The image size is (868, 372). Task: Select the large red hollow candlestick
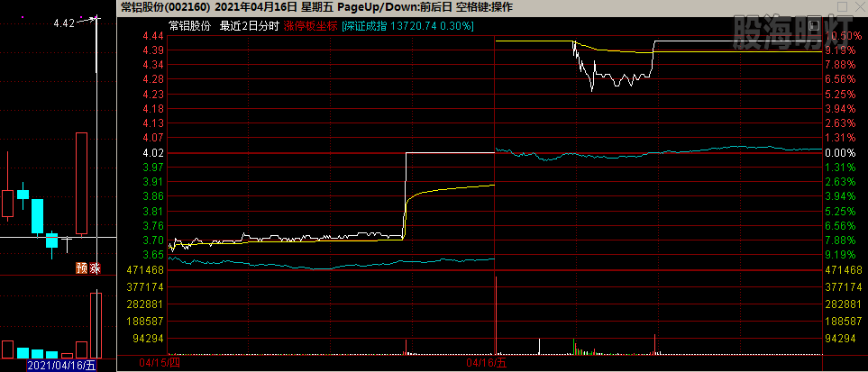point(81,184)
